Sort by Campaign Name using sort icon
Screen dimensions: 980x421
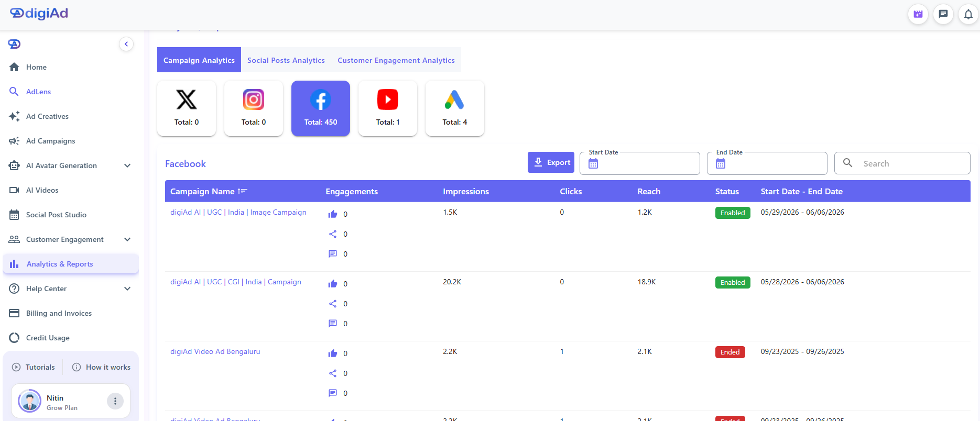point(242,191)
